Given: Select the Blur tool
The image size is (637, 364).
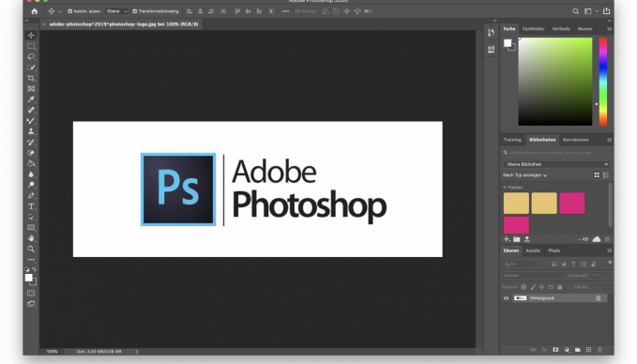Looking at the screenshot, I should [x=31, y=174].
